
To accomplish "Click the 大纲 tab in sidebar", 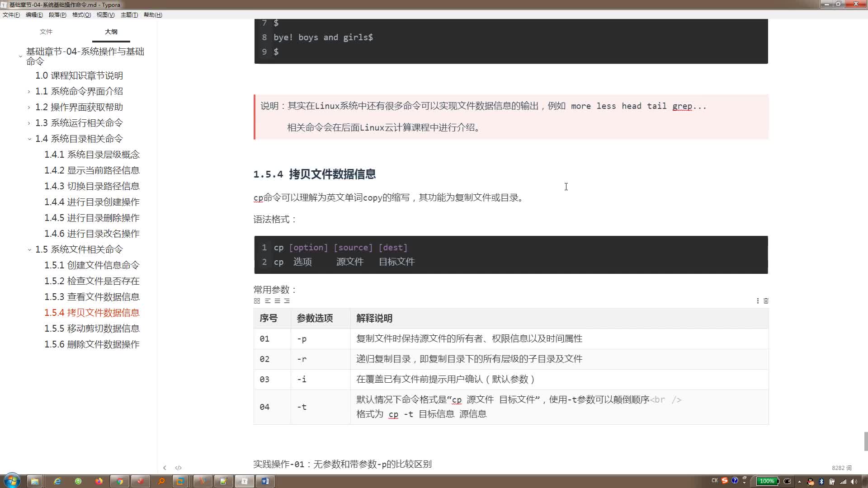I will (x=111, y=32).
